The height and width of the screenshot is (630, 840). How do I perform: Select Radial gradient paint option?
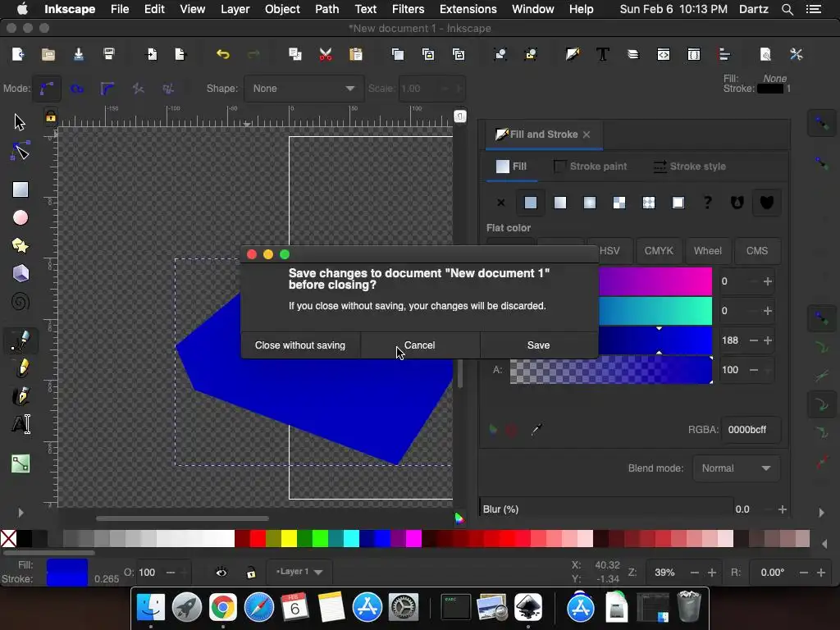point(589,203)
